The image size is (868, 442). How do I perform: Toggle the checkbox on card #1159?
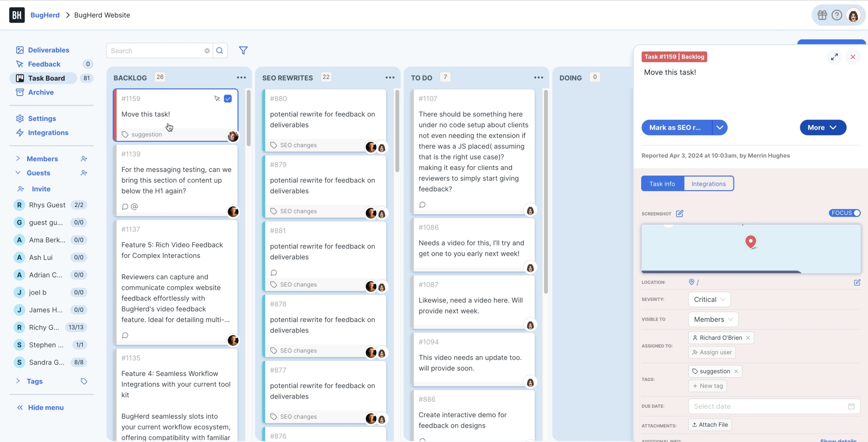click(x=228, y=99)
